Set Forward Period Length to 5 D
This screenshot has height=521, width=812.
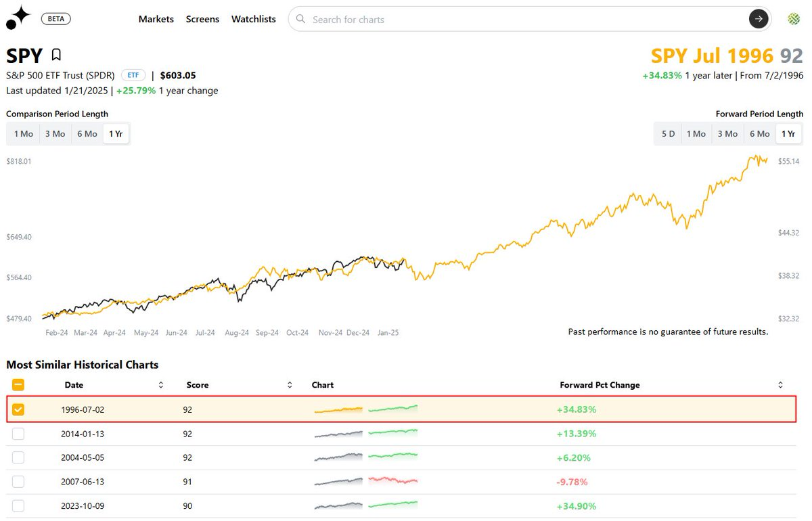pyautogui.click(x=667, y=133)
